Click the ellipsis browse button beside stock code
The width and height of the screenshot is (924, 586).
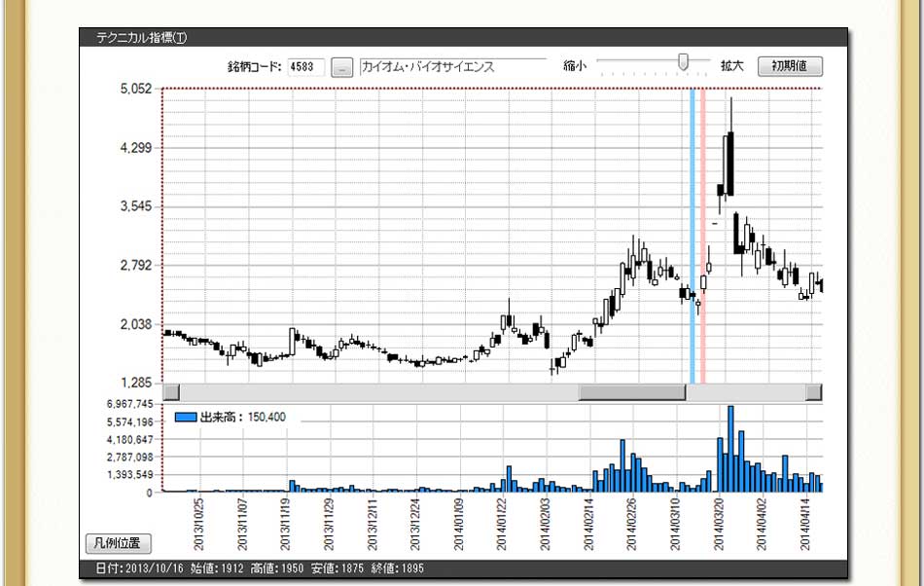click(x=341, y=67)
